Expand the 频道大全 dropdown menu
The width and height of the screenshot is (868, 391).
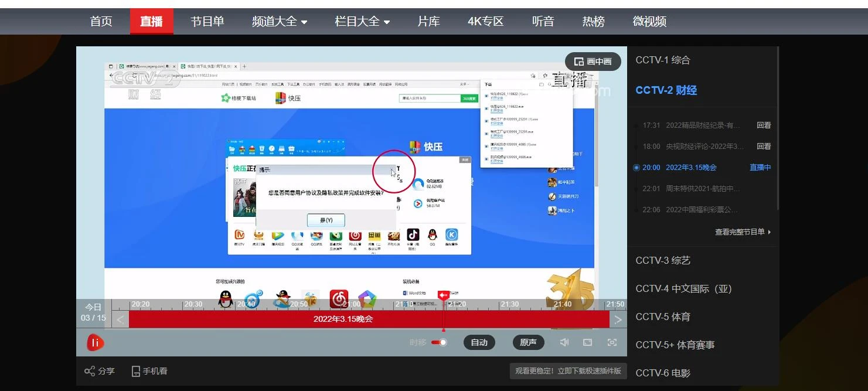279,22
